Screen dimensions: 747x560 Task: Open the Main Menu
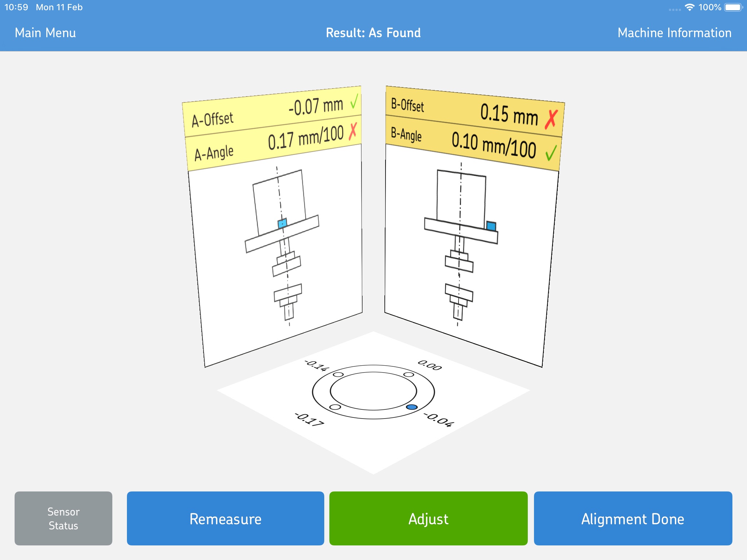(45, 33)
